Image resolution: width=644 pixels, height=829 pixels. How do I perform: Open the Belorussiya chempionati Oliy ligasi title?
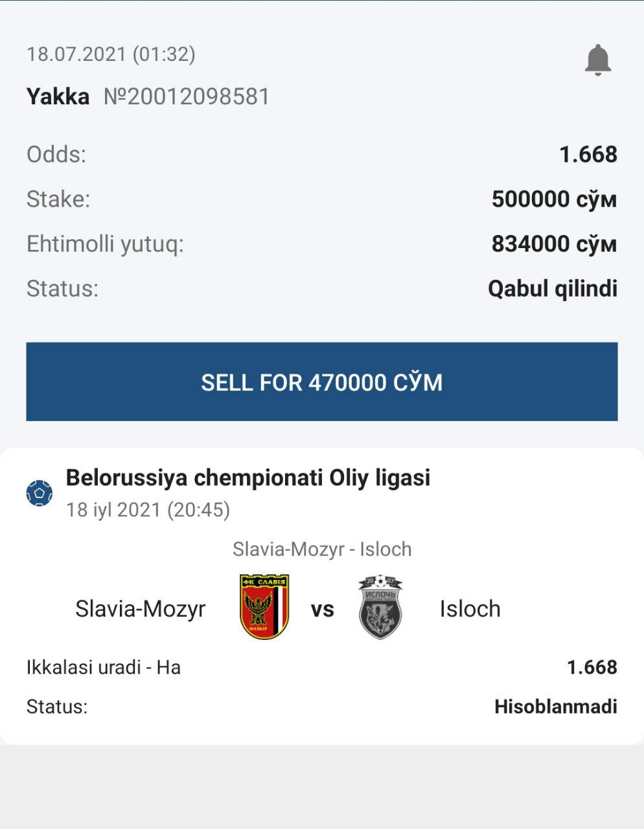pos(247,478)
